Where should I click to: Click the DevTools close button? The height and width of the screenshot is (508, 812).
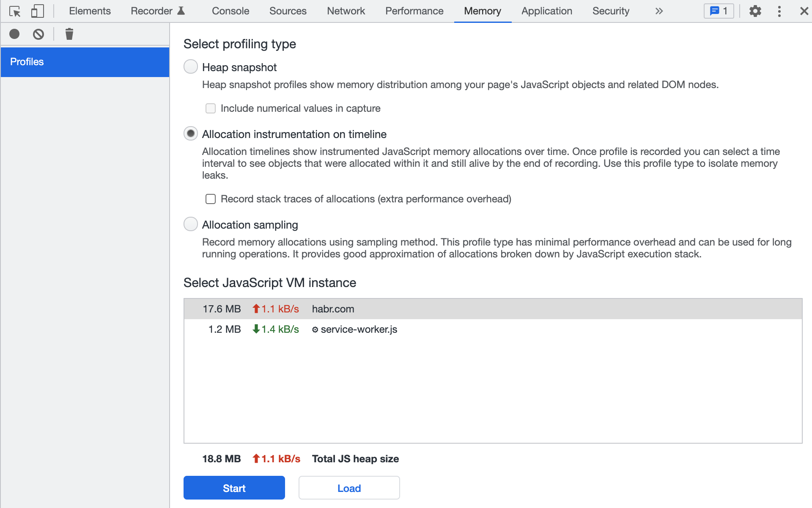804,11
